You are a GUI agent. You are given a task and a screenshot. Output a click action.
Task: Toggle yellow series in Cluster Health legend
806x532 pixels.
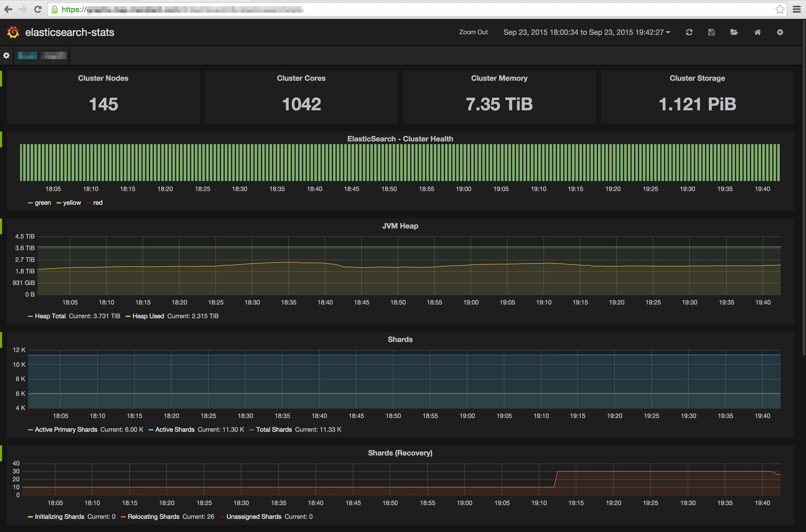coord(72,203)
